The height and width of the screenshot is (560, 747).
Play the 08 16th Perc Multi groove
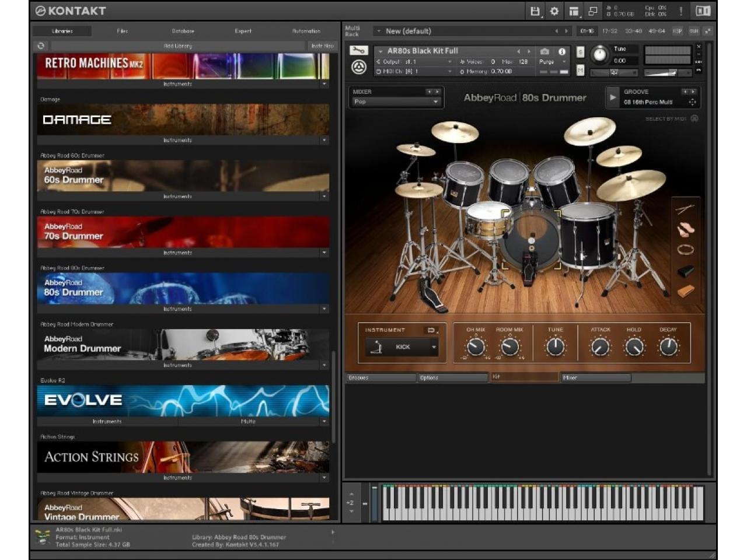point(612,97)
